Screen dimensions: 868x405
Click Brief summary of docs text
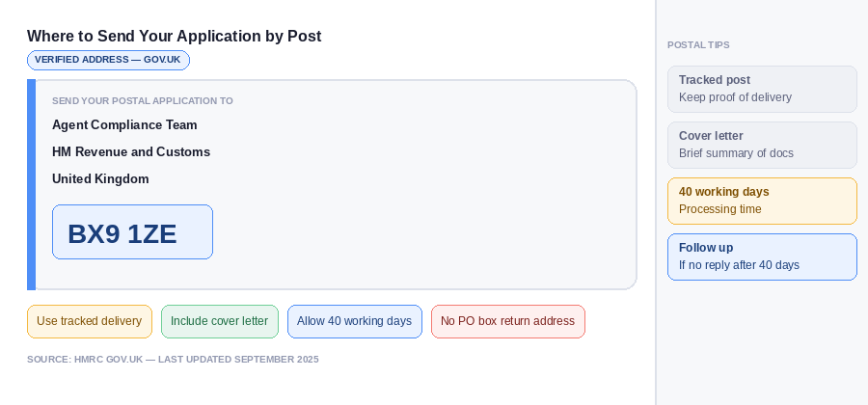pyautogui.click(x=736, y=153)
